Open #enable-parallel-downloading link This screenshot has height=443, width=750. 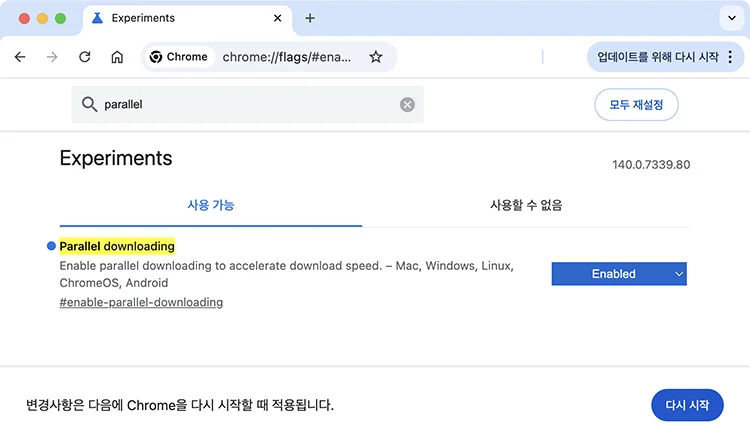(x=141, y=302)
